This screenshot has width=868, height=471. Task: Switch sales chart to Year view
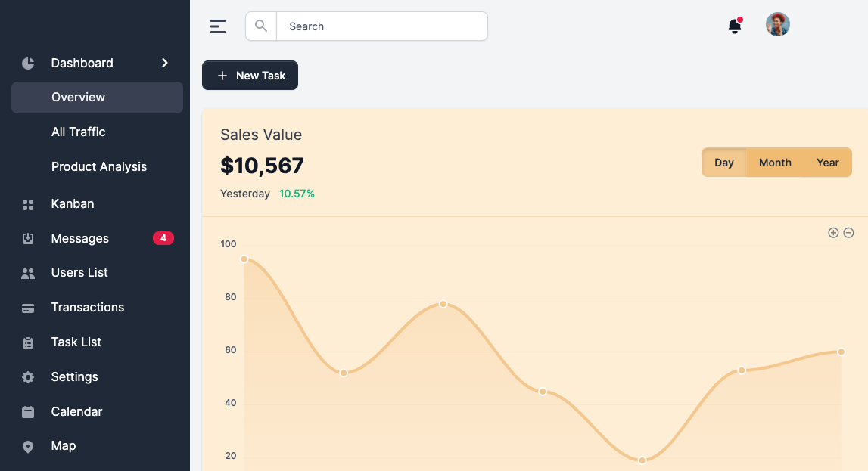tap(827, 163)
